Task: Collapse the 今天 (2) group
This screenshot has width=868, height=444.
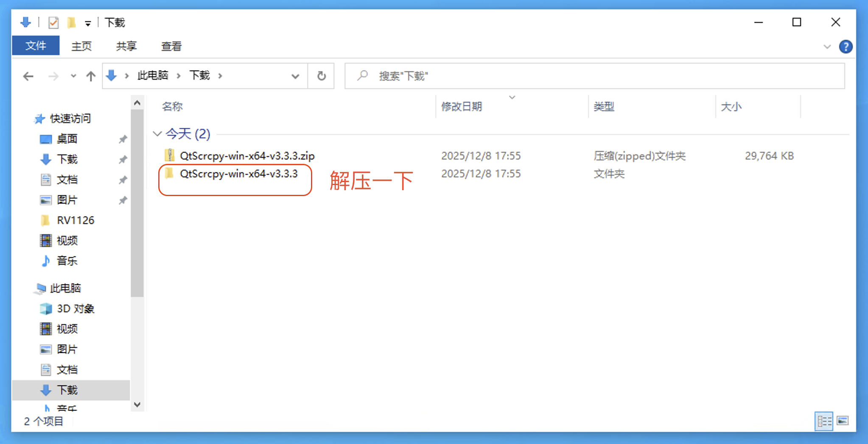Action: point(157,134)
